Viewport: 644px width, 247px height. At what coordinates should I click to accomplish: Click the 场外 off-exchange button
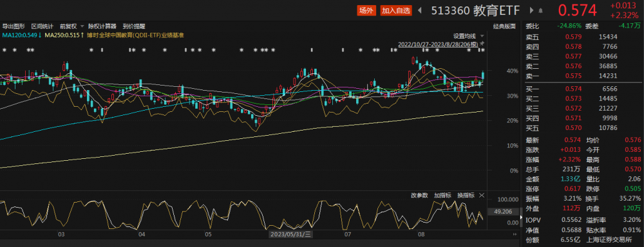click(366, 11)
